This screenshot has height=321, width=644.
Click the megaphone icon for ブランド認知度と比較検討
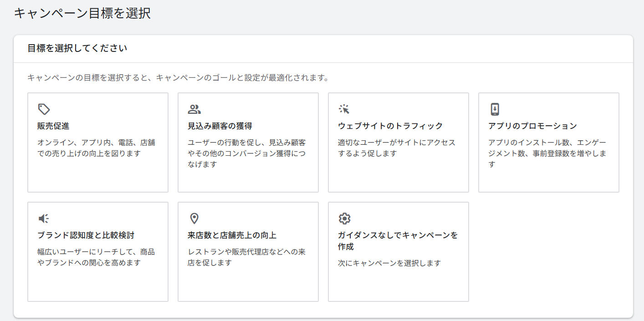tap(44, 219)
